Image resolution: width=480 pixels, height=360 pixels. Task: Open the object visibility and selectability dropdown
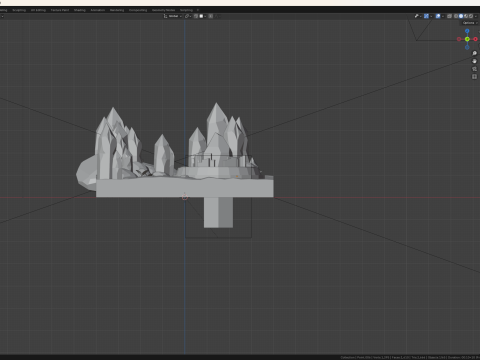click(x=418, y=16)
